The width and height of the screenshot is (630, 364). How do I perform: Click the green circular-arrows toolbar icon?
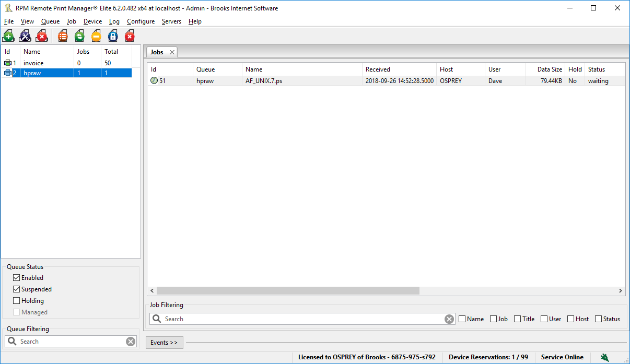[79, 36]
